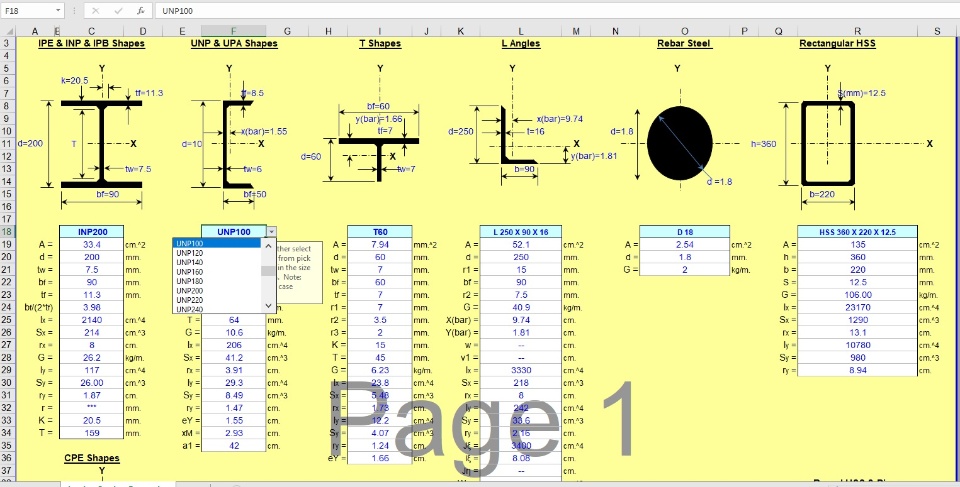Click the rectangular HSS section diagram
This screenshot has width=960, height=487.
(x=828, y=143)
